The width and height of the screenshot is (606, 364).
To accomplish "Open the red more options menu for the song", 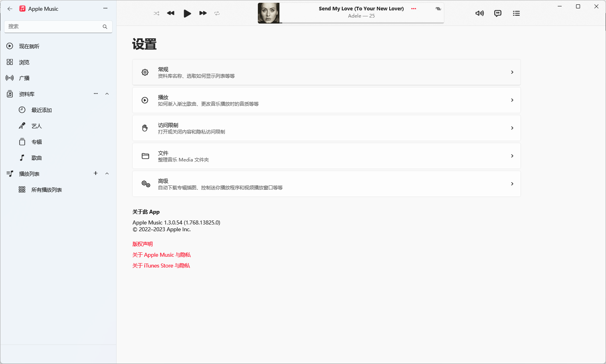I will point(414,9).
